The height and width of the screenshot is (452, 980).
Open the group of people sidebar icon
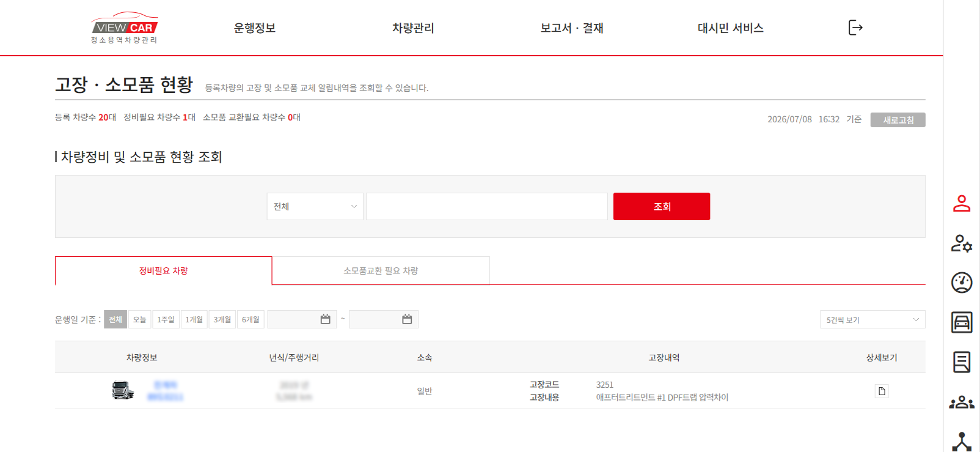point(962,402)
